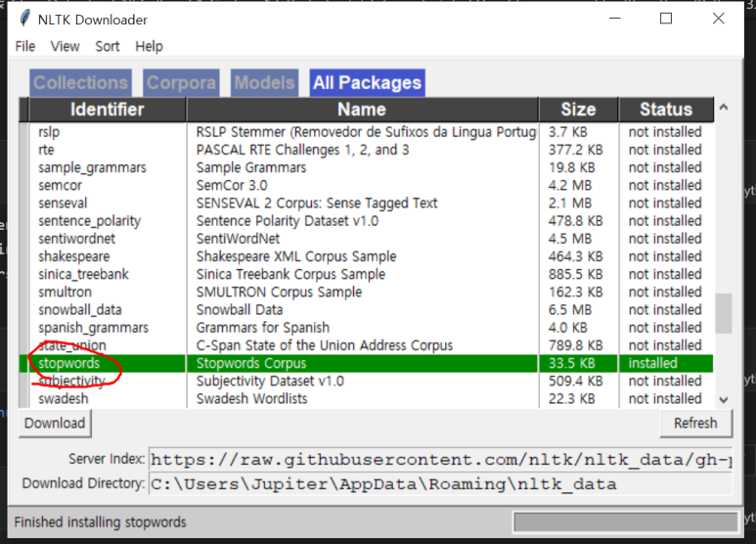The width and height of the screenshot is (756, 544).
Task: Select the sentence_polarity row
Action: click(367, 221)
